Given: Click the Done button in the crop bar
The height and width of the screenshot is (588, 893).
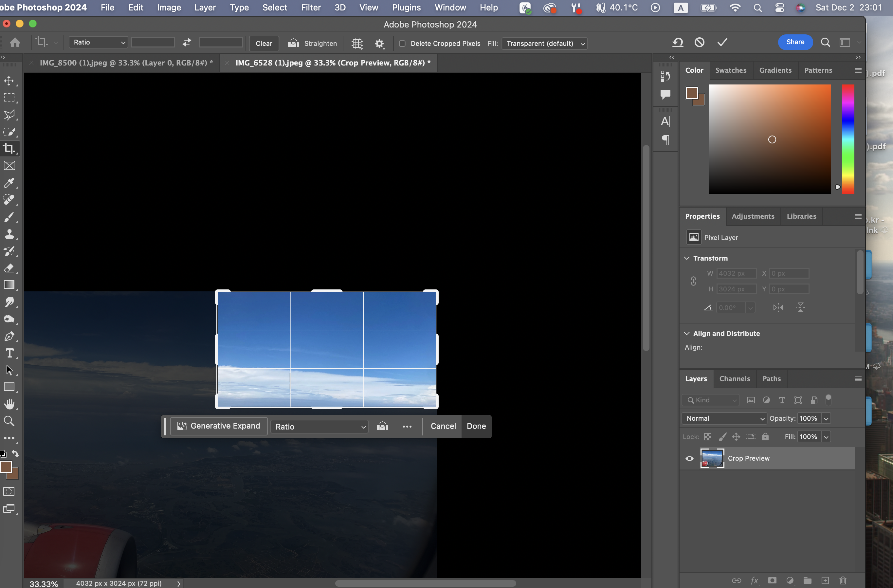Looking at the screenshot, I should coord(476,426).
